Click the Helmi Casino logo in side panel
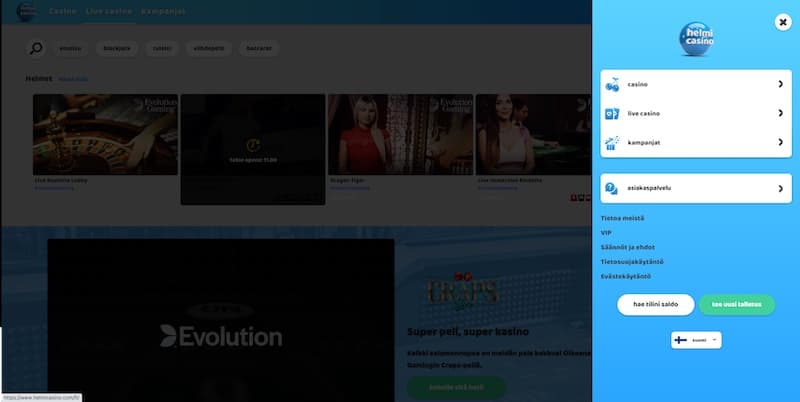This screenshot has width=800, height=402. point(696,39)
